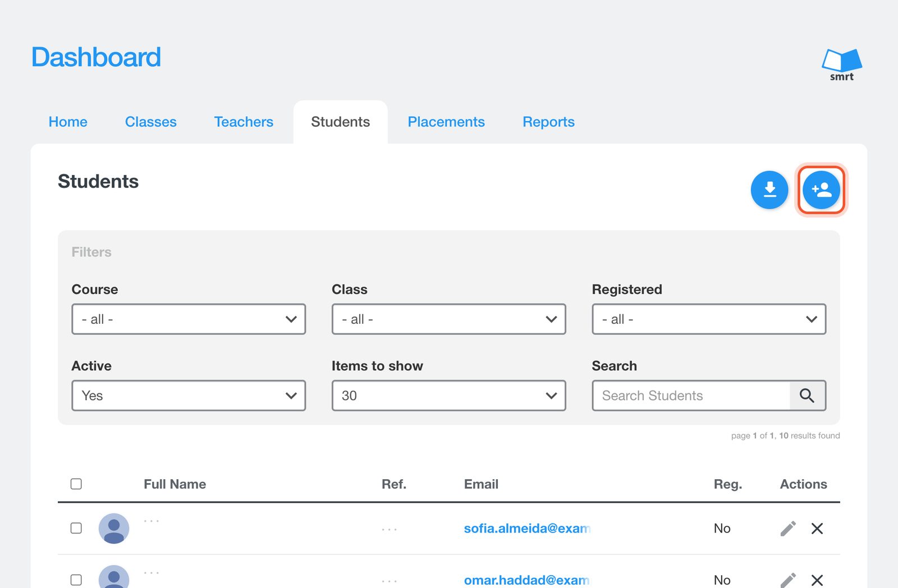Open the Items to show dropdown
898x588 pixels.
(x=449, y=396)
